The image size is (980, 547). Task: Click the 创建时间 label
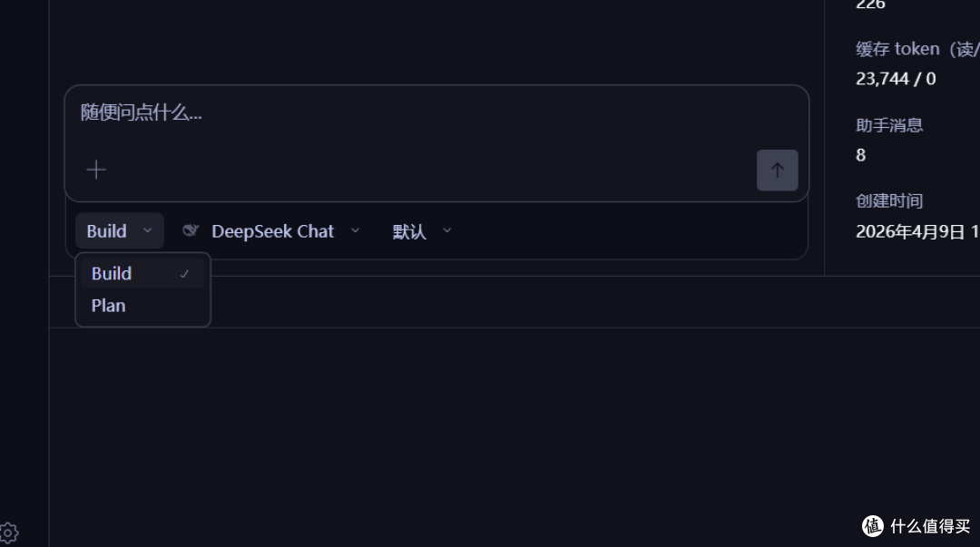[888, 200]
